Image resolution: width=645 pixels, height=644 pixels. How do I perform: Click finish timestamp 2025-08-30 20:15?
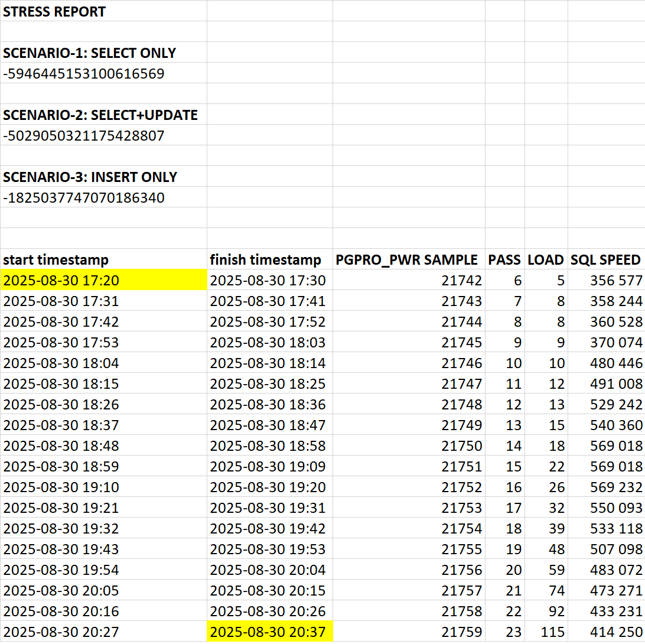270,590
